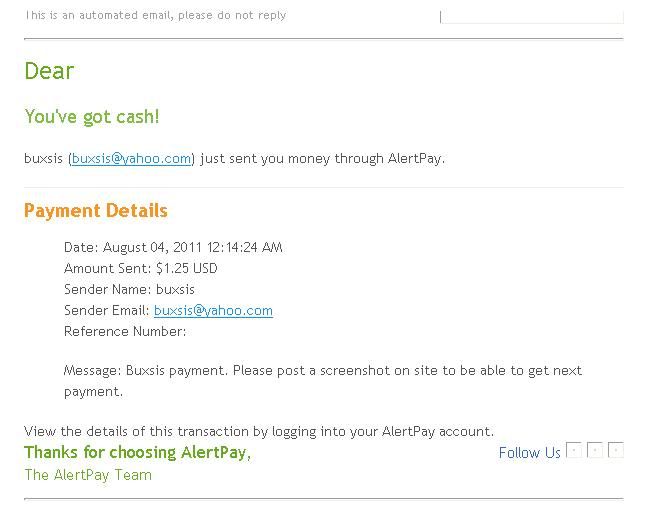The height and width of the screenshot is (511, 645).
Task: Click Thanks for choosing AlertPay text
Action: click(x=137, y=452)
